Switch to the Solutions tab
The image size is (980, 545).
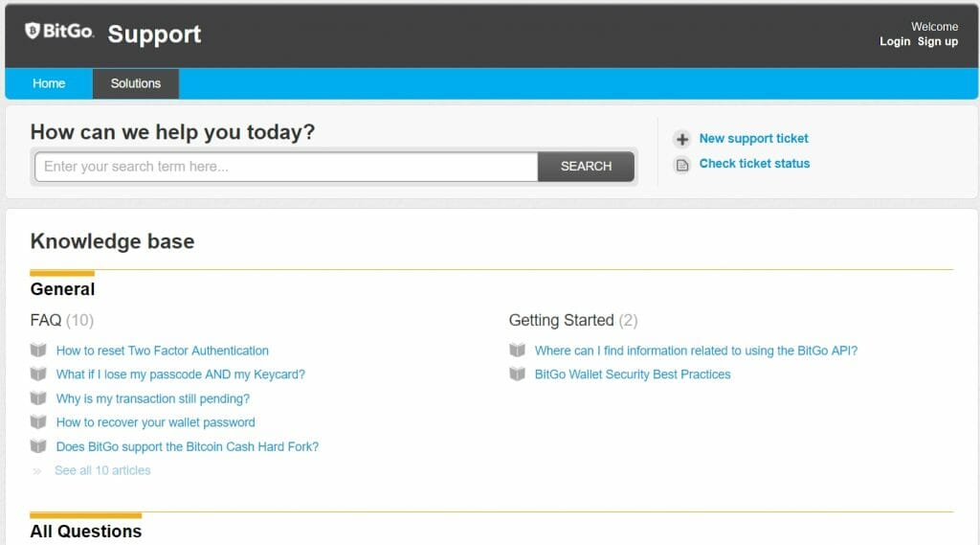tap(136, 83)
